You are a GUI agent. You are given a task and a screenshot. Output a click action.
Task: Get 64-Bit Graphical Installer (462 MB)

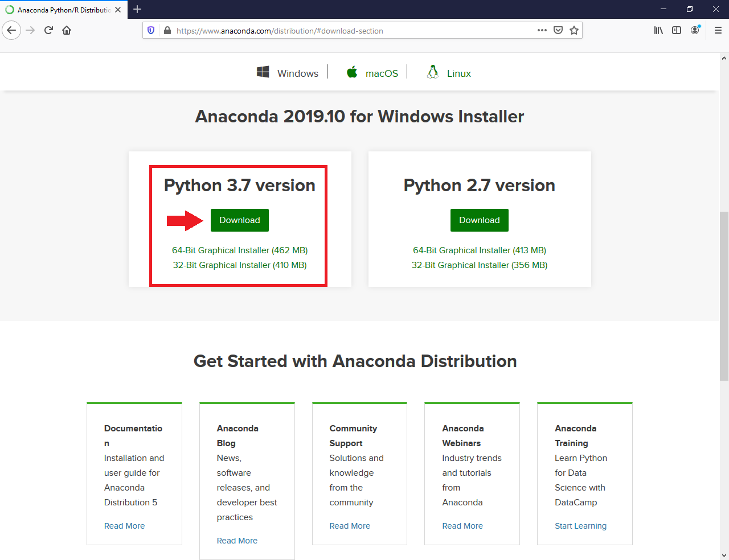click(x=240, y=250)
